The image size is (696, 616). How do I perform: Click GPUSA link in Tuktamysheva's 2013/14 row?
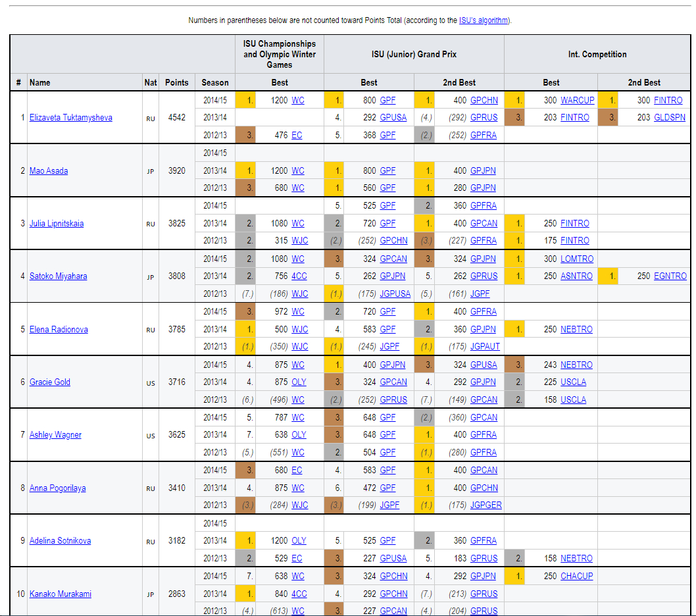tap(393, 118)
